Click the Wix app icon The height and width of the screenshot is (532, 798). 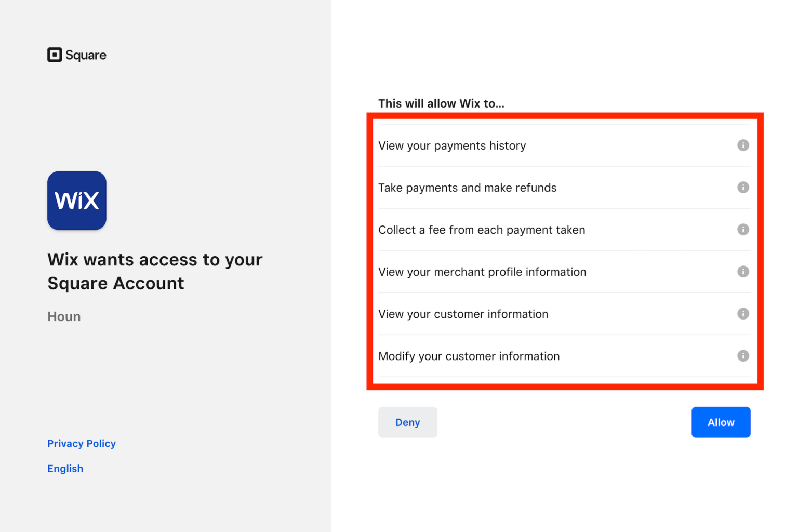pyautogui.click(x=77, y=201)
